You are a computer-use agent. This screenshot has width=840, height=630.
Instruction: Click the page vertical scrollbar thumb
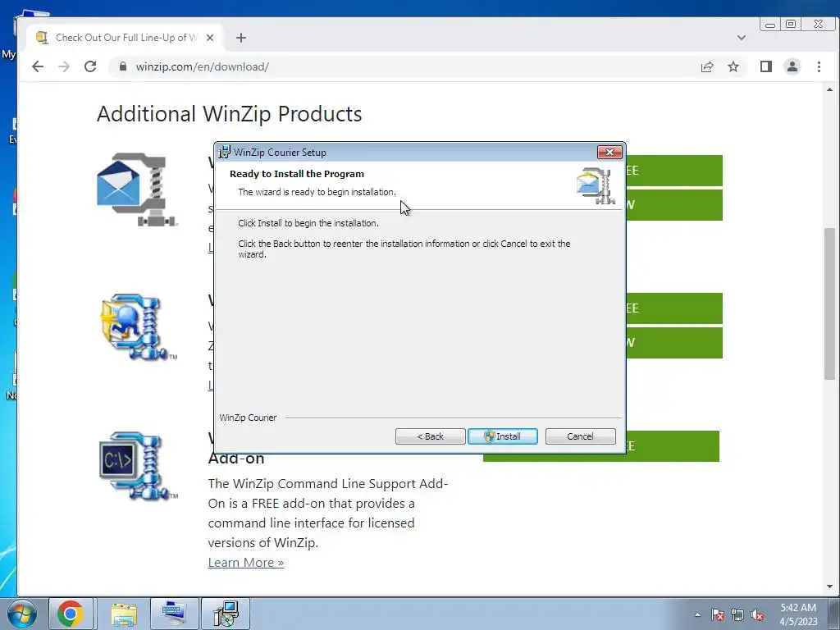click(x=830, y=304)
